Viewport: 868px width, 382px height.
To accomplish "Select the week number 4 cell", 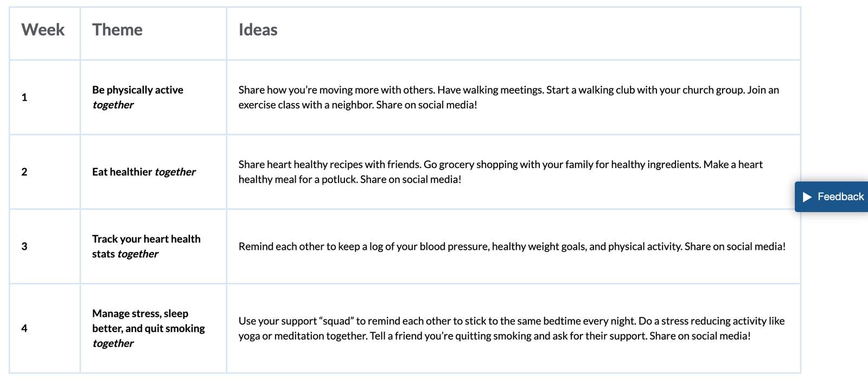I will (x=24, y=328).
